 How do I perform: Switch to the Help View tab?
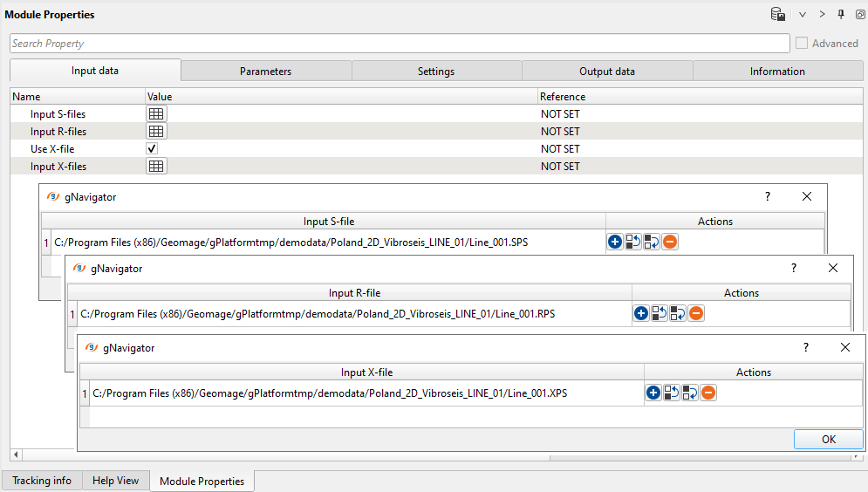(x=115, y=481)
